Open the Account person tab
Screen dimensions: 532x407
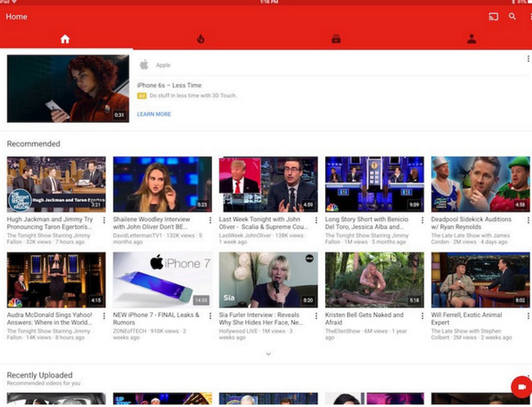(x=471, y=39)
